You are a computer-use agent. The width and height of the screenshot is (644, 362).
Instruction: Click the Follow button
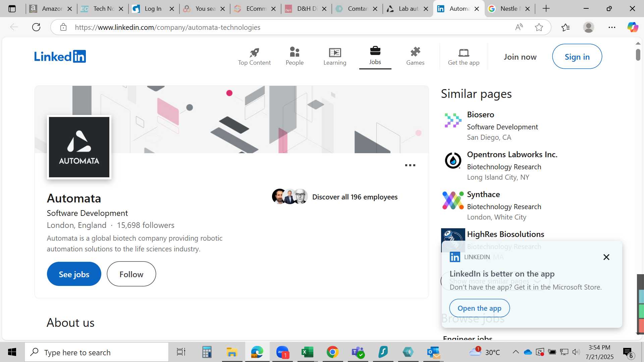(x=131, y=274)
